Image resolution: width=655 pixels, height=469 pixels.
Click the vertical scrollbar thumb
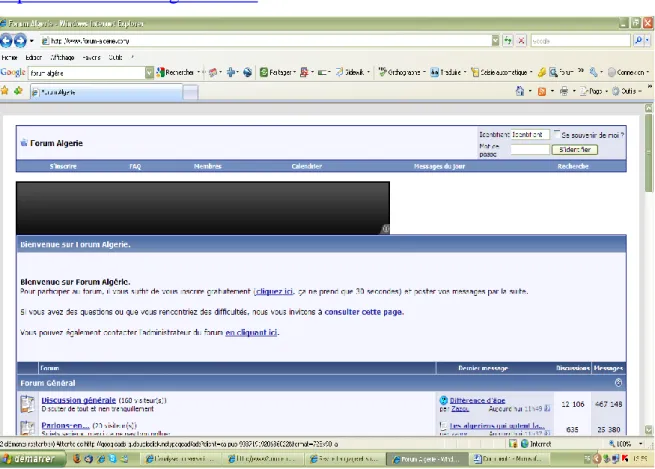(649, 152)
